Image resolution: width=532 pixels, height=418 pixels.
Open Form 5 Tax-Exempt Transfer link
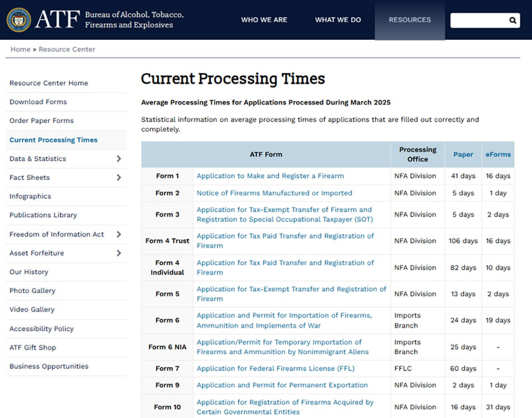(291, 294)
